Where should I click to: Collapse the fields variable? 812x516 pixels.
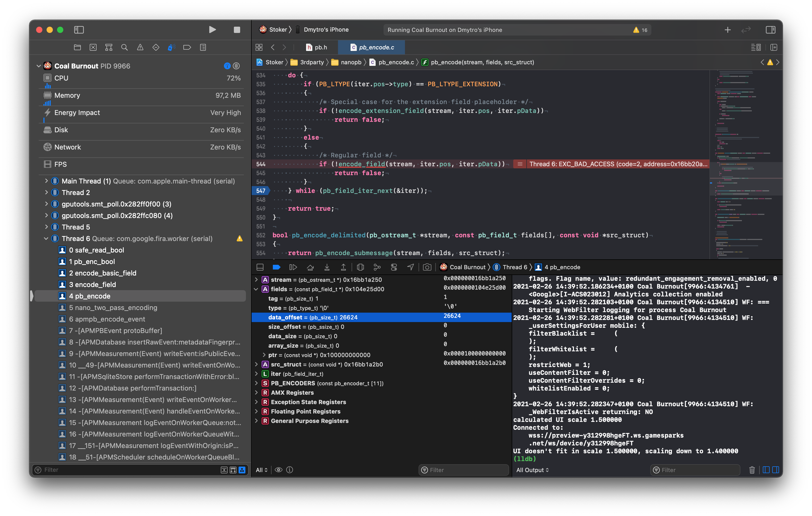(x=257, y=289)
